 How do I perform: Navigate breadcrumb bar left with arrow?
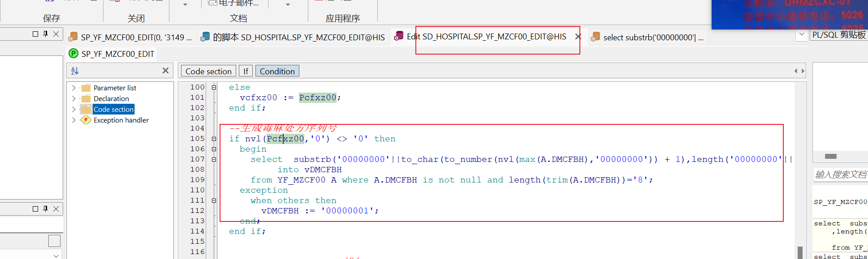click(x=796, y=71)
